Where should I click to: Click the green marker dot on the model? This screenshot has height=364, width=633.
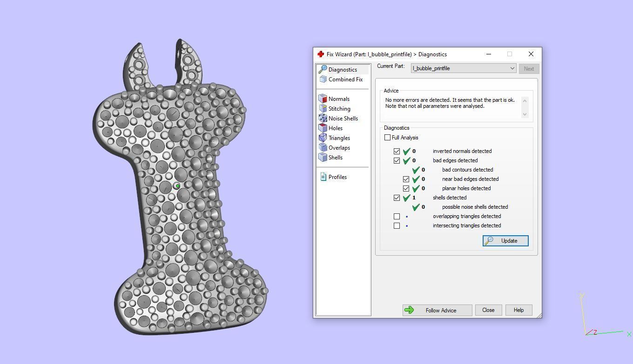tap(178, 186)
